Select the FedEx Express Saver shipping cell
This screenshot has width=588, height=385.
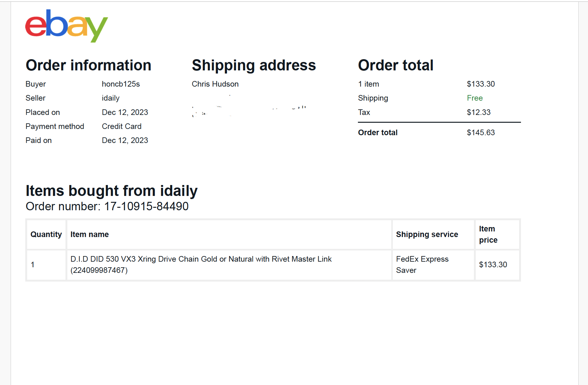[x=433, y=265]
